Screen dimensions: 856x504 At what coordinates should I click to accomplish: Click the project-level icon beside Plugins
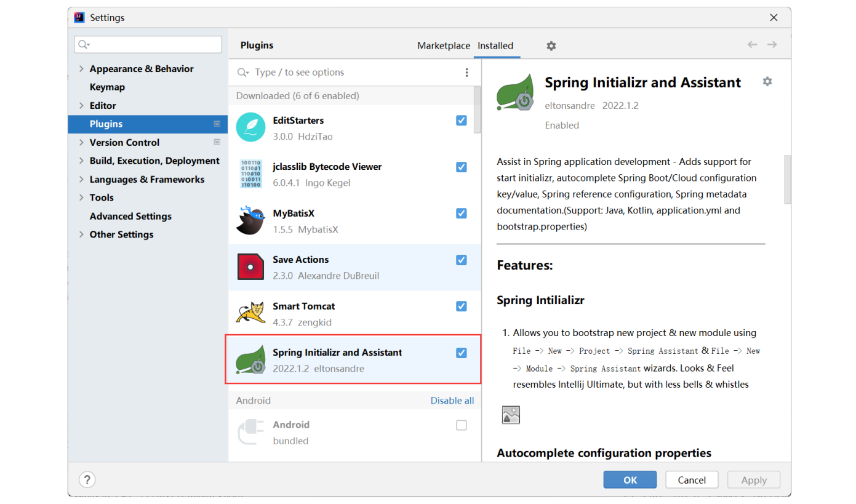pyautogui.click(x=217, y=124)
